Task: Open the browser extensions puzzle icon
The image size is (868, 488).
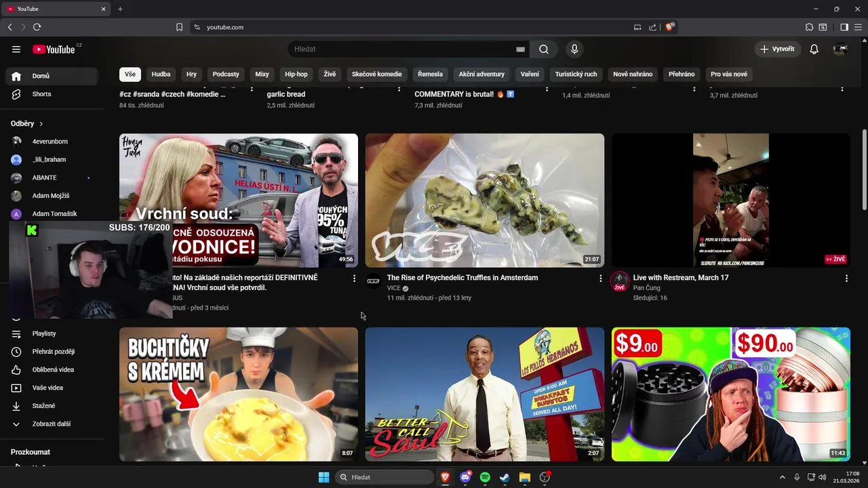Action: tap(809, 27)
